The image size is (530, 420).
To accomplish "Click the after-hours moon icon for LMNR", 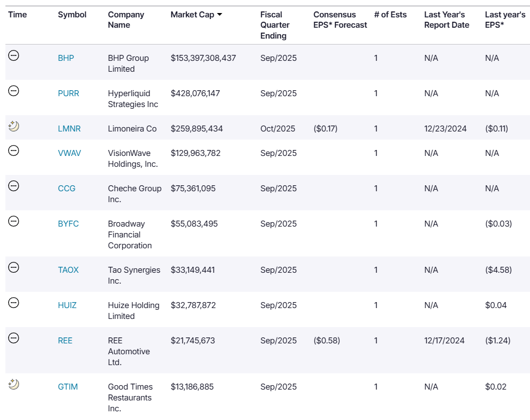I will (x=14, y=126).
